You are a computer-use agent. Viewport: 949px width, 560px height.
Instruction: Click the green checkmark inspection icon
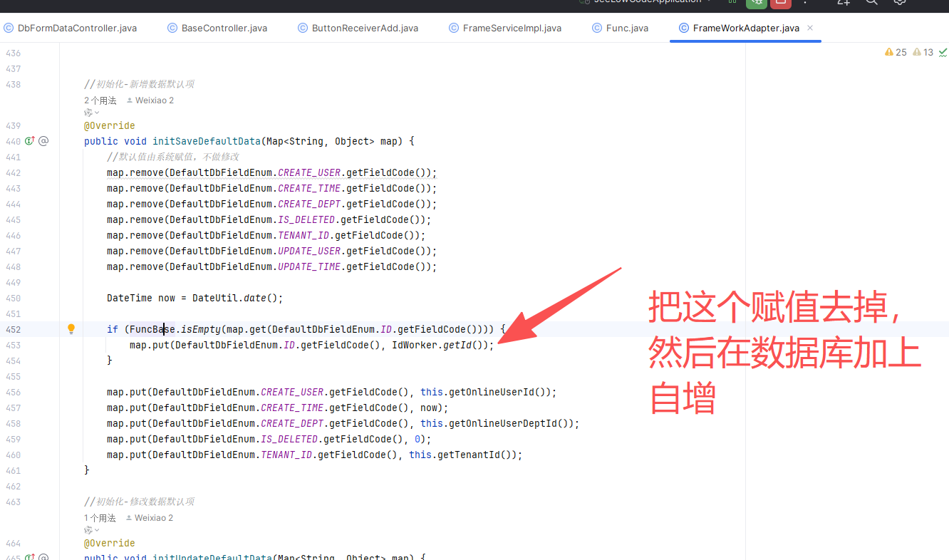[x=943, y=52]
